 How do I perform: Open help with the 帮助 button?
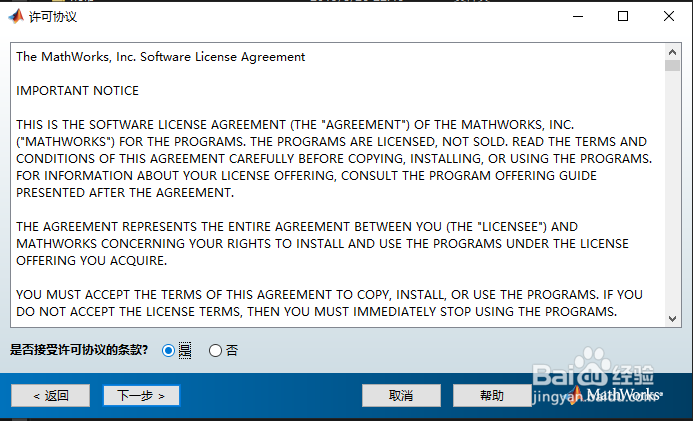click(x=491, y=395)
